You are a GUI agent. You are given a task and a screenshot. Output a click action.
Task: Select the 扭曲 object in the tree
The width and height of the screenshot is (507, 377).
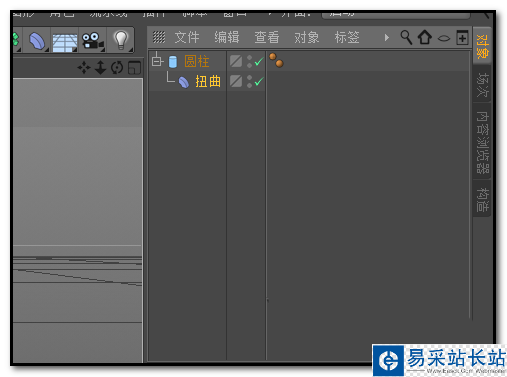coord(208,81)
